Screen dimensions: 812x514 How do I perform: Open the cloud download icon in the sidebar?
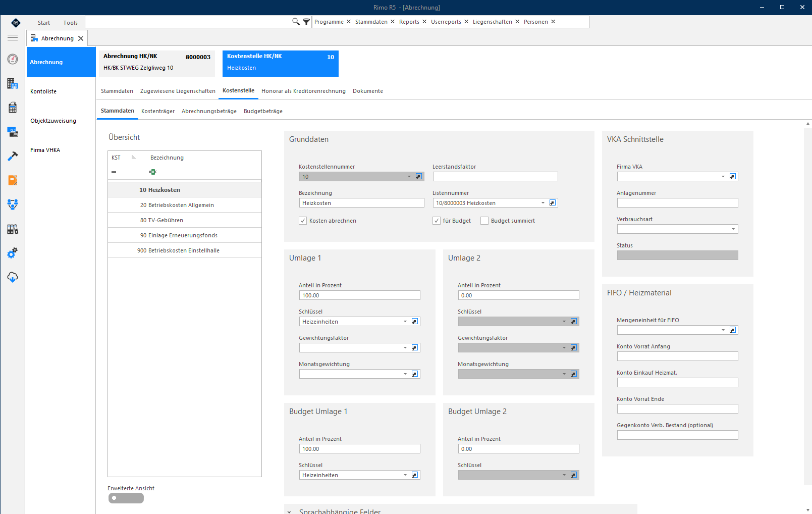coord(13,277)
